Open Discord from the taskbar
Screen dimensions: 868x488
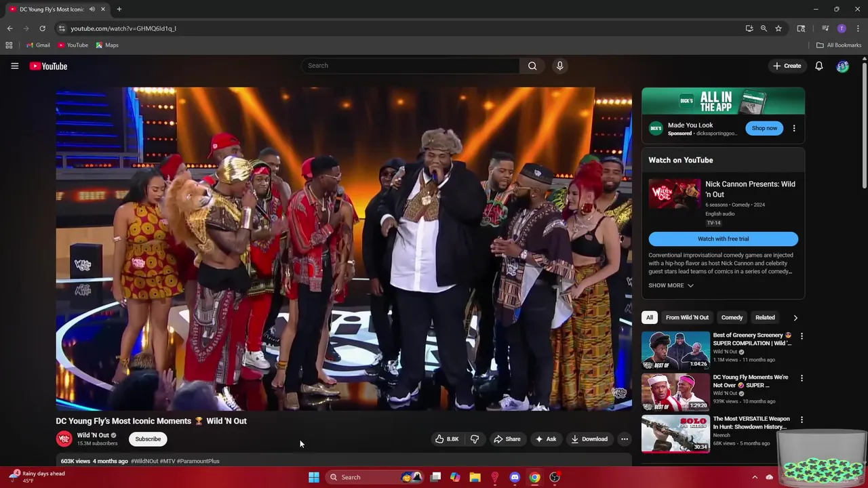click(x=515, y=477)
